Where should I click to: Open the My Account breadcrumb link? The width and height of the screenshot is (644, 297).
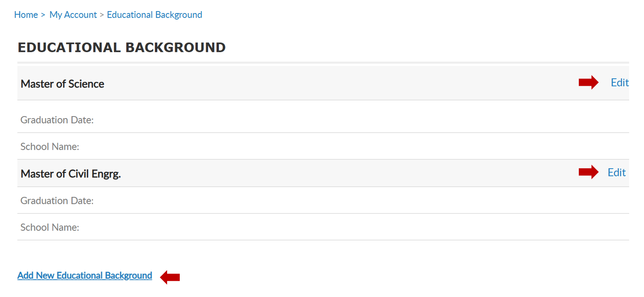pyautogui.click(x=73, y=15)
